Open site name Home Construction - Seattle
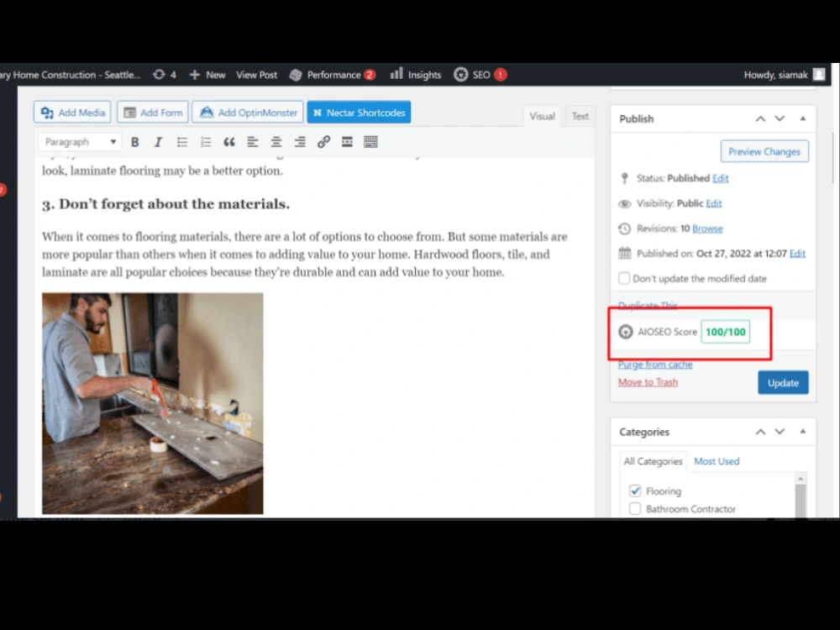 coord(71,75)
